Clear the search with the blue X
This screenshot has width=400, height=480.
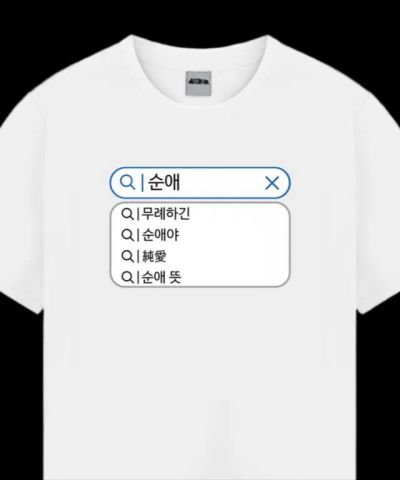[x=272, y=183]
